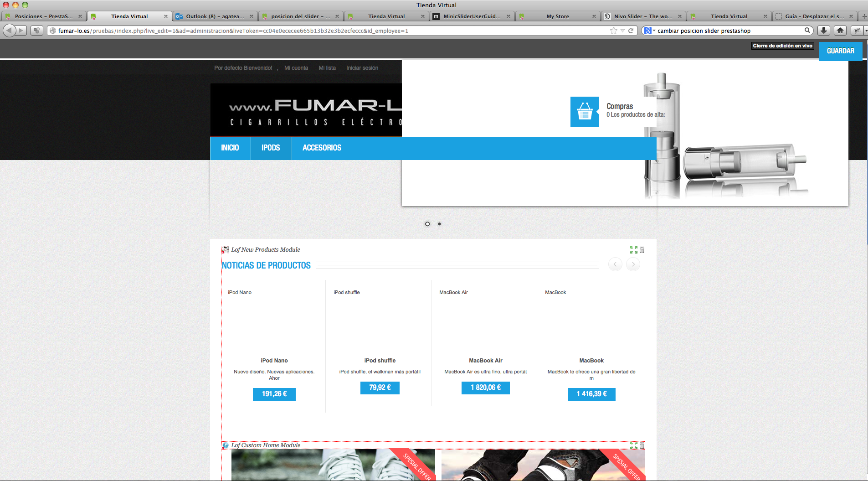The width and height of the screenshot is (868, 481).
Task: Open the downloads arrow button
Action: coord(823,31)
